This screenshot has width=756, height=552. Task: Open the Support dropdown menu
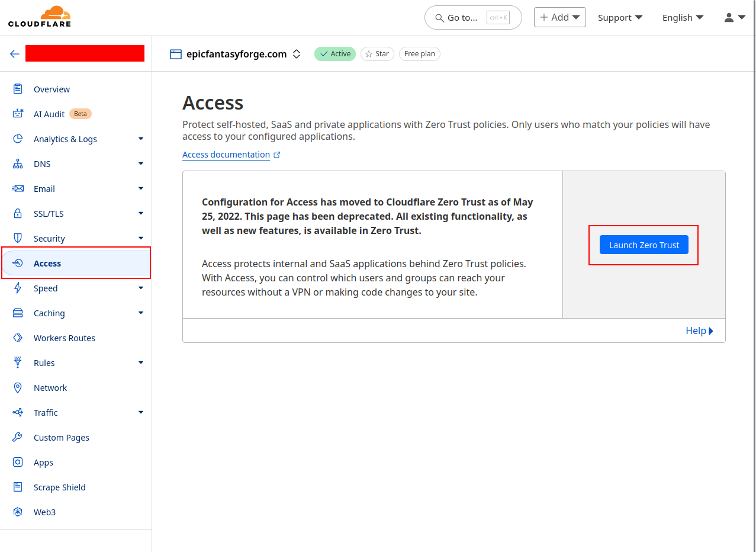coord(620,17)
